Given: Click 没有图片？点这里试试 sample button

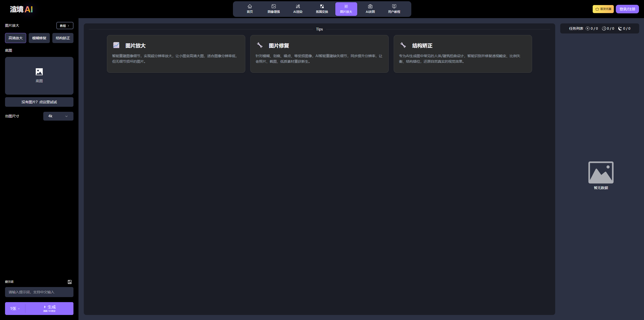Looking at the screenshot, I should click(x=39, y=102).
